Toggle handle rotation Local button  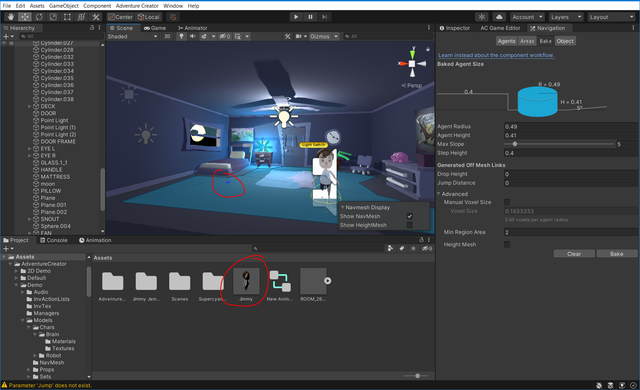click(149, 17)
